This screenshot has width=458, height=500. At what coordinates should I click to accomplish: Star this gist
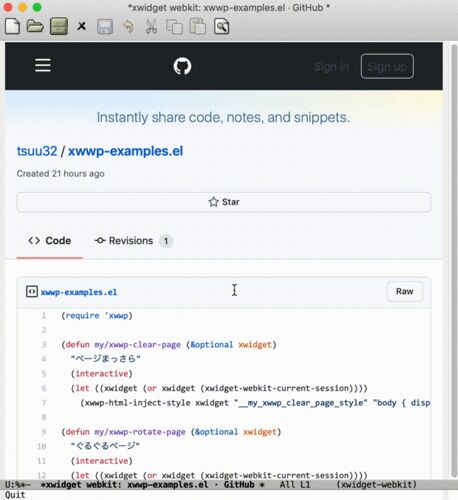pyautogui.click(x=224, y=202)
